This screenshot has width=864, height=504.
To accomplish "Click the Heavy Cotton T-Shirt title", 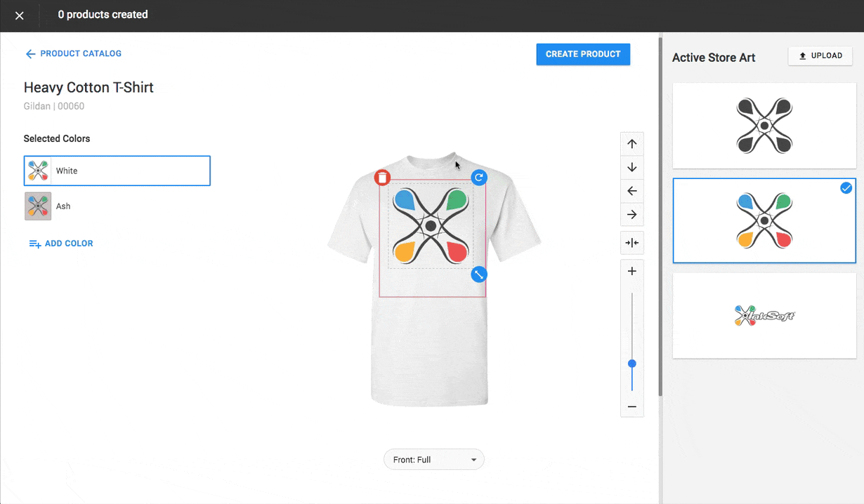I will (x=89, y=88).
